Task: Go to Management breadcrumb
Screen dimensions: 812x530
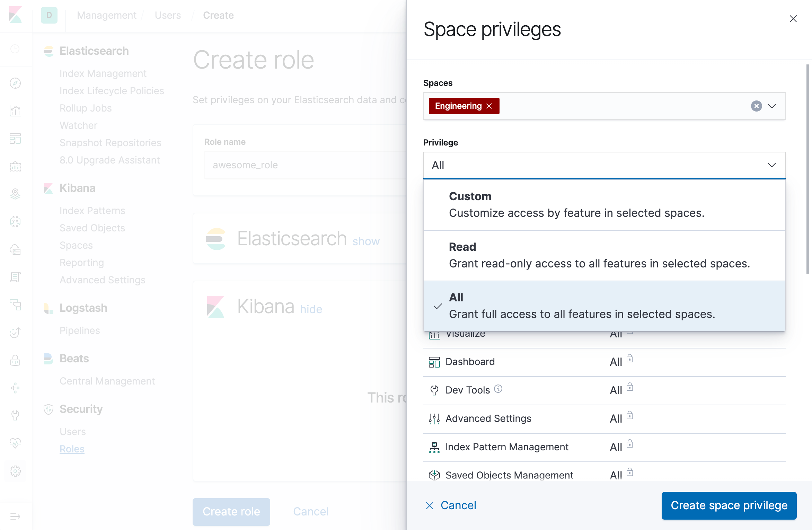Action: point(106,15)
